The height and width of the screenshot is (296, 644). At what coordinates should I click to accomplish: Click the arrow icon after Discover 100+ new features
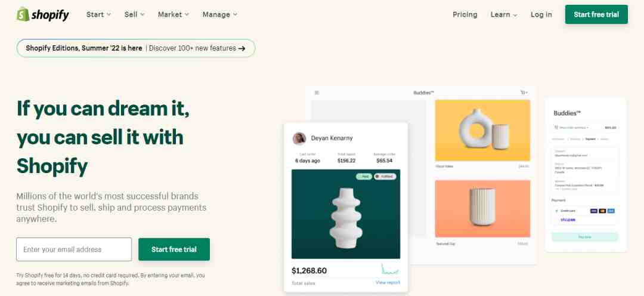click(x=242, y=48)
